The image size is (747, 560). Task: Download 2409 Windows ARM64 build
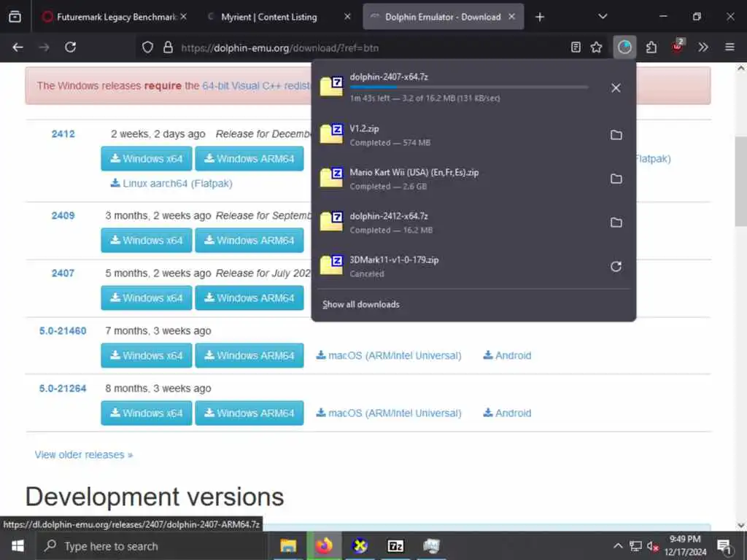249,240
